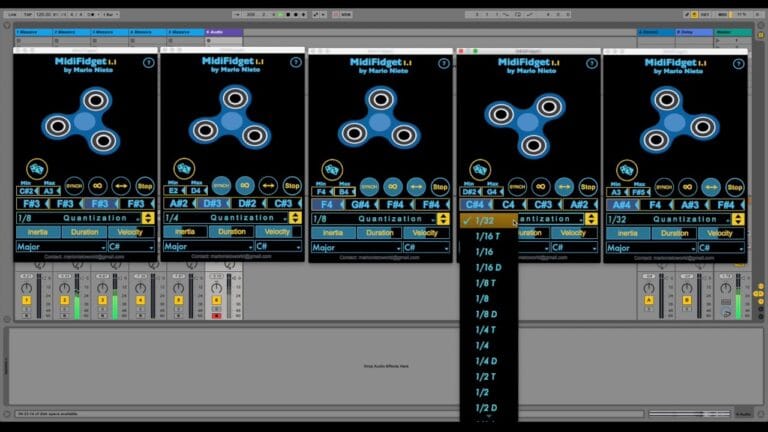Click Stop button in F4–B4 MidiFidget
This screenshot has height=432, width=768.
[440, 186]
